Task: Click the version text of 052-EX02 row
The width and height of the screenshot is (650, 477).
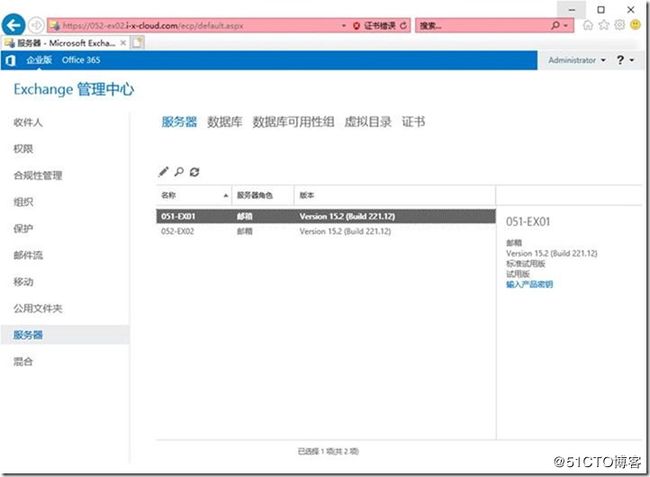Action: click(345, 231)
